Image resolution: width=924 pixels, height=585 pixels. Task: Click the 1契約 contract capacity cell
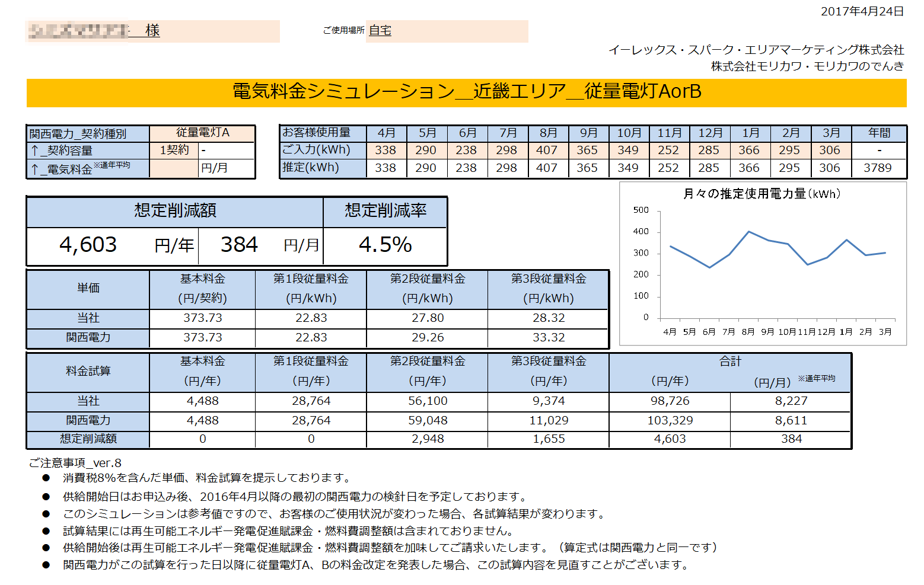(174, 150)
